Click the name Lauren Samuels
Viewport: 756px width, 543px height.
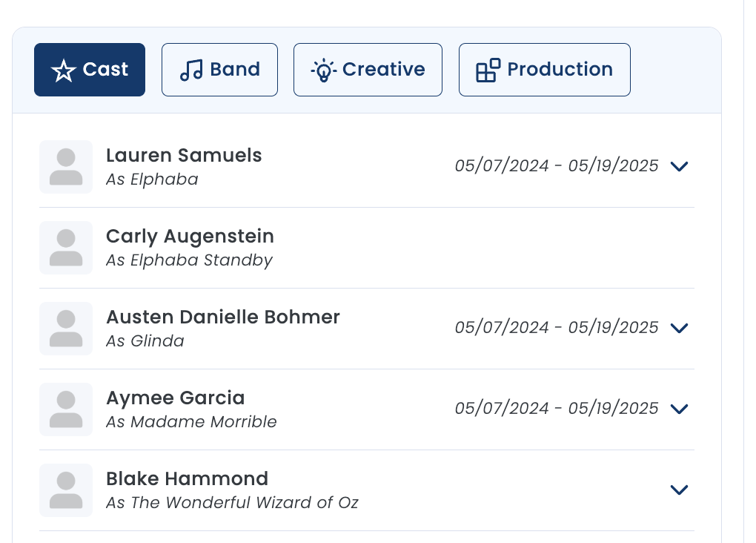coord(184,156)
